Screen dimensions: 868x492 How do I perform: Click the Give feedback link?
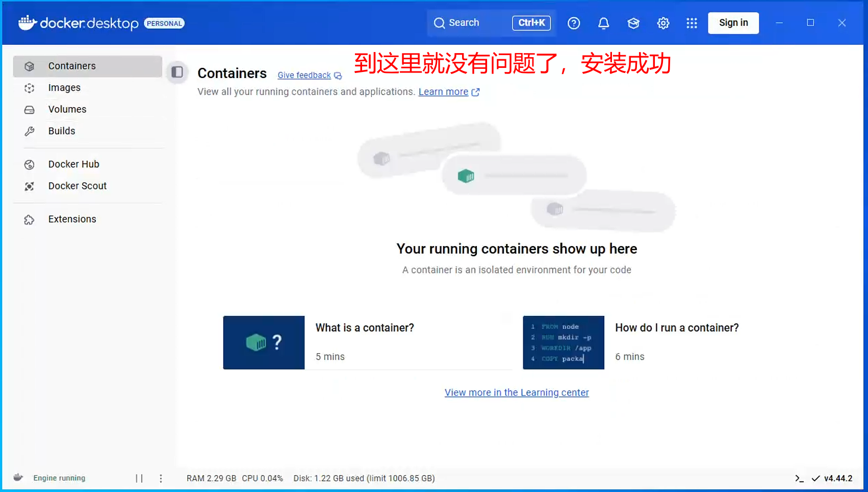tap(304, 76)
